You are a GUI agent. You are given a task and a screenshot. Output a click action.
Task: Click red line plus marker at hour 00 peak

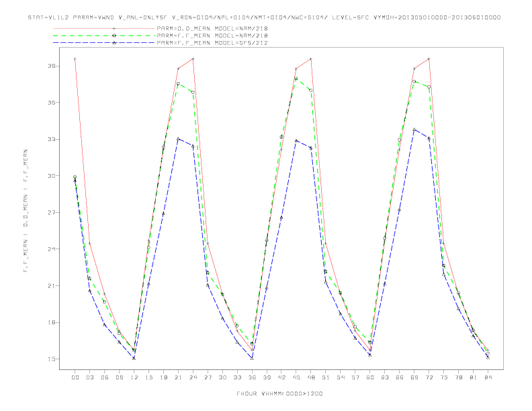click(x=75, y=59)
